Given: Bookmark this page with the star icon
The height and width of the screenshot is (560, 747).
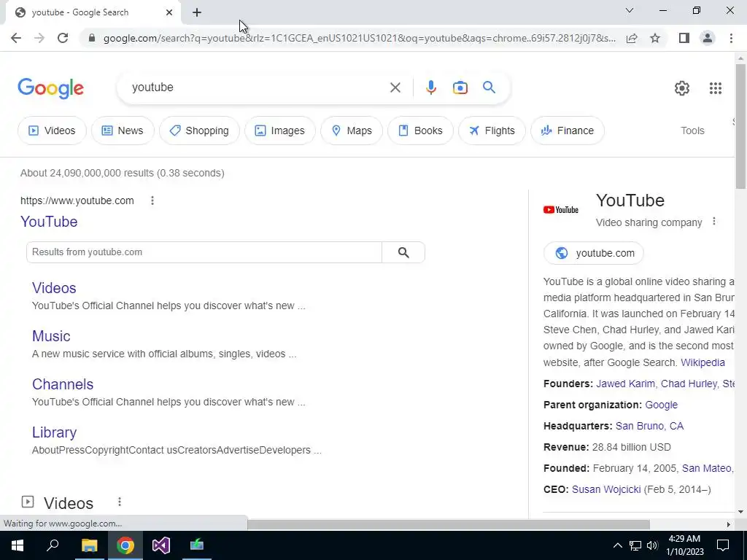Looking at the screenshot, I should 655,38.
